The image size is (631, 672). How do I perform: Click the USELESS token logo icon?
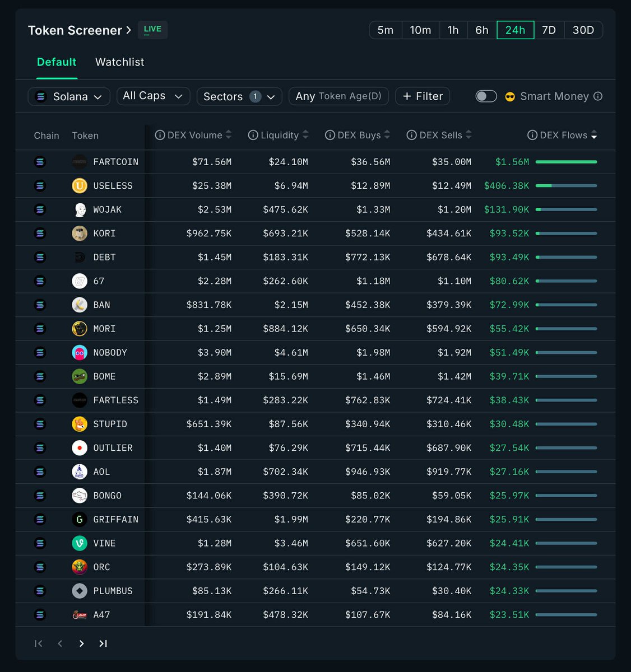(80, 185)
